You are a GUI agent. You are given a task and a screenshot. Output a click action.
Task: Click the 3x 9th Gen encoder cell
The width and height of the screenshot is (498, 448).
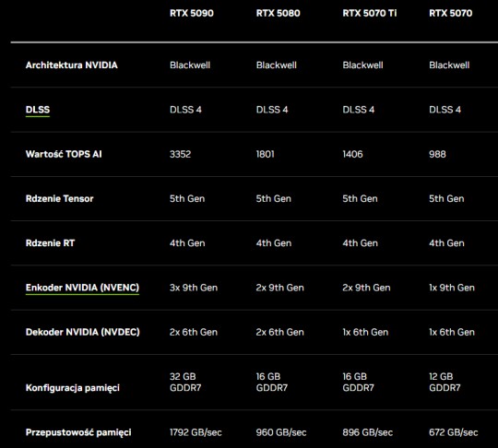click(x=194, y=288)
